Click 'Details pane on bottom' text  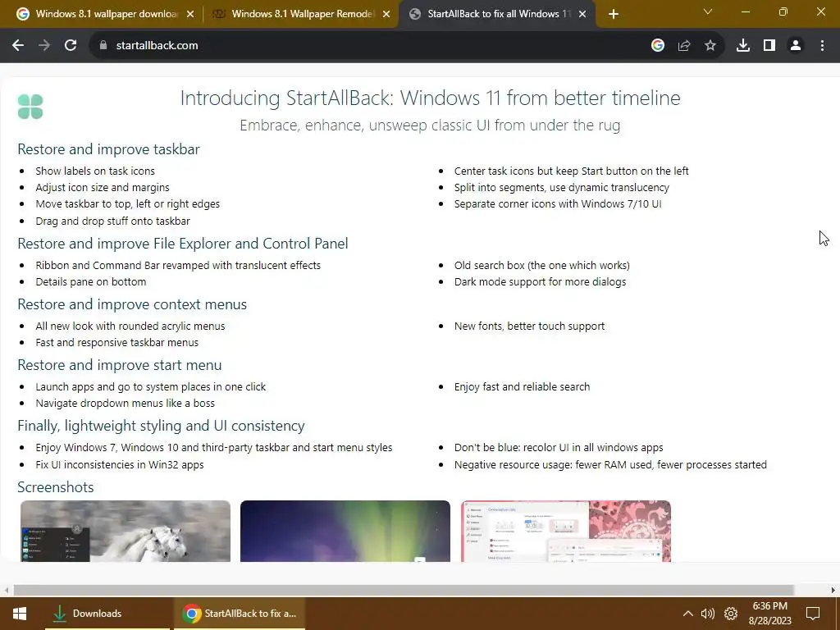coord(91,282)
